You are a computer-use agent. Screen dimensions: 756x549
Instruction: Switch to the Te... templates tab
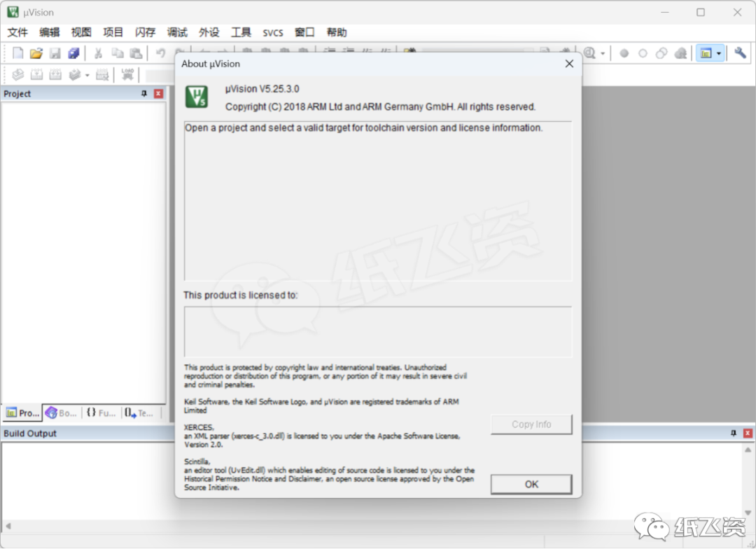[139, 413]
